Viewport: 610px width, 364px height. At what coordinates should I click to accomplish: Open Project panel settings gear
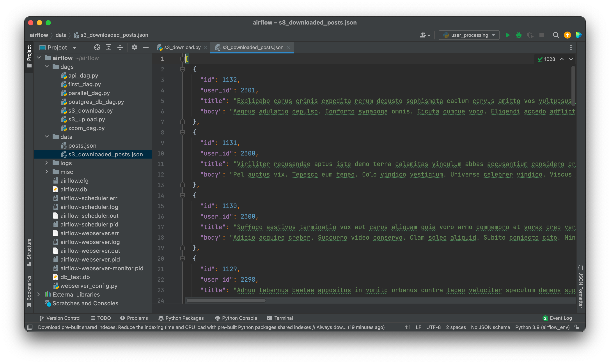(134, 47)
